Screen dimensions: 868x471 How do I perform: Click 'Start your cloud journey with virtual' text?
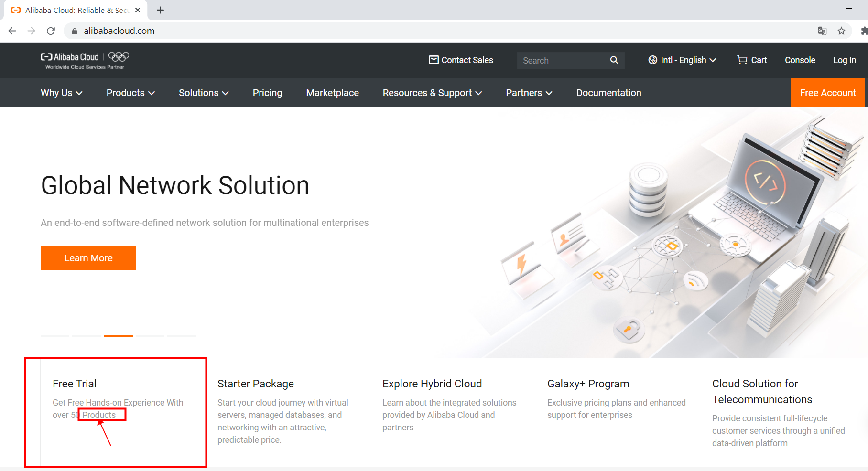(283, 403)
